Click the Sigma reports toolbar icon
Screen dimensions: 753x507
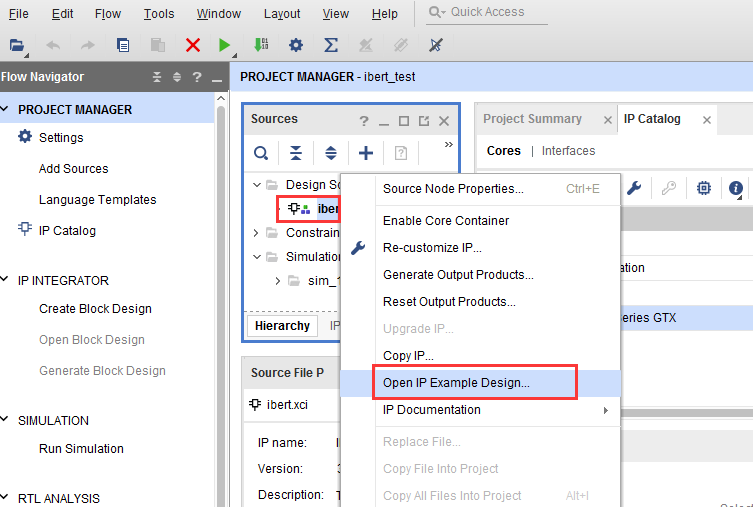(331, 45)
